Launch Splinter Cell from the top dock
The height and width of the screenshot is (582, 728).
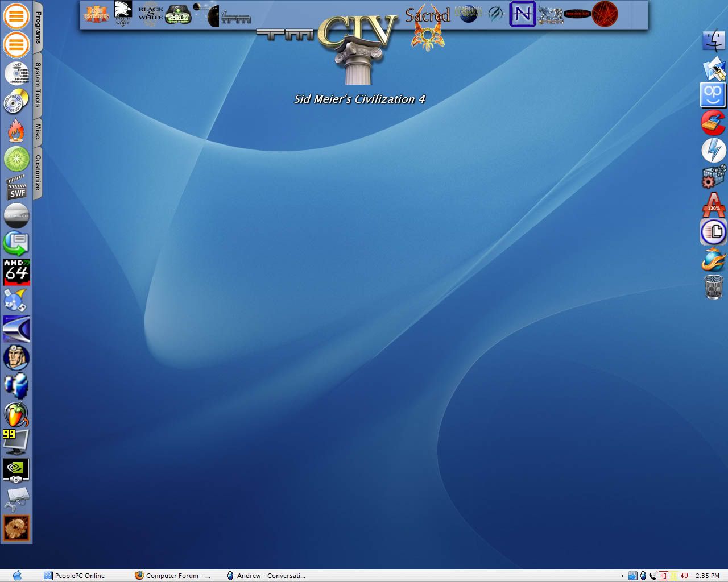pos(177,15)
